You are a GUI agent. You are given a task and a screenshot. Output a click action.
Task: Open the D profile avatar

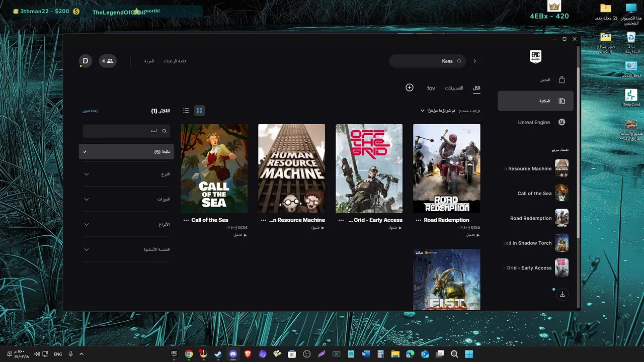point(86,61)
